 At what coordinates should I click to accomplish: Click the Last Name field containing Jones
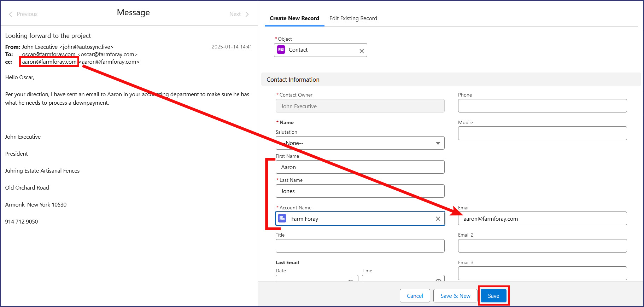[360, 191]
